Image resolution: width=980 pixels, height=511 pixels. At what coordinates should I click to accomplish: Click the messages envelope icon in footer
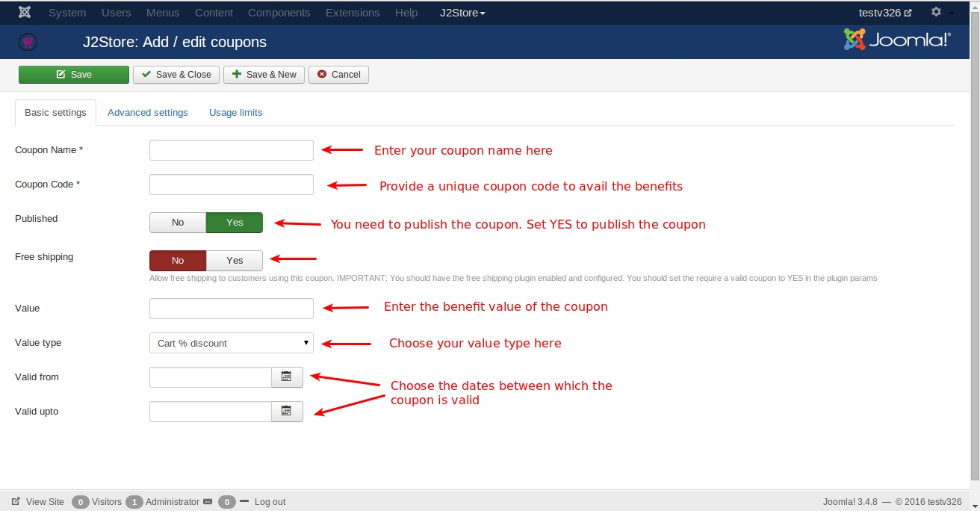pyautogui.click(x=208, y=502)
